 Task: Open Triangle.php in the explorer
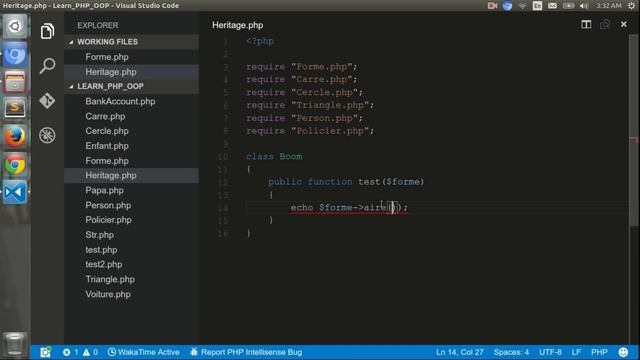(131, 279)
